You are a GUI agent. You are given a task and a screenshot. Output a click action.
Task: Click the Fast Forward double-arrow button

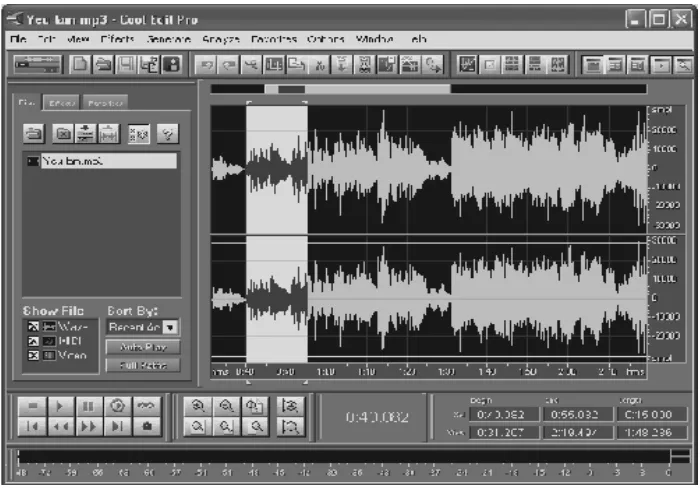coord(88,426)
